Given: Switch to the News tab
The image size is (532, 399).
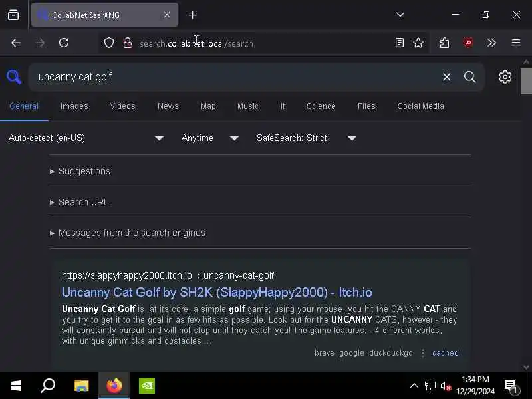Looking at the screenshot, I should (x=168, y=106).
